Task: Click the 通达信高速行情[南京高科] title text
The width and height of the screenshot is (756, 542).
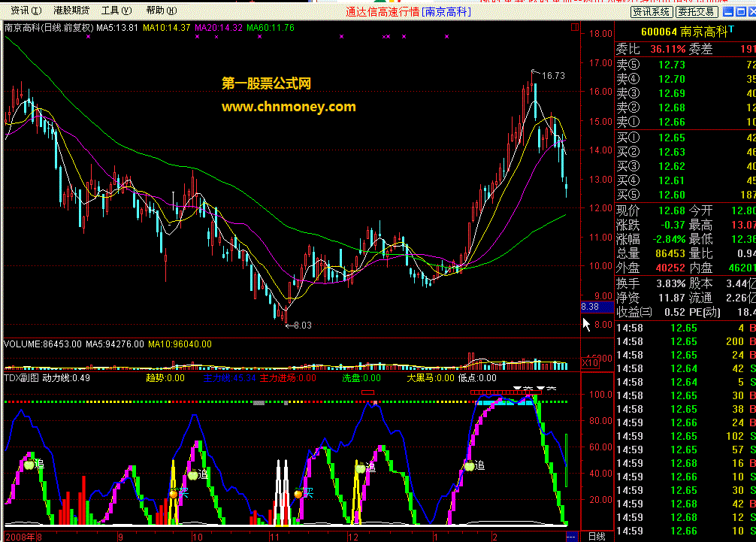Action: pos(408,12)
